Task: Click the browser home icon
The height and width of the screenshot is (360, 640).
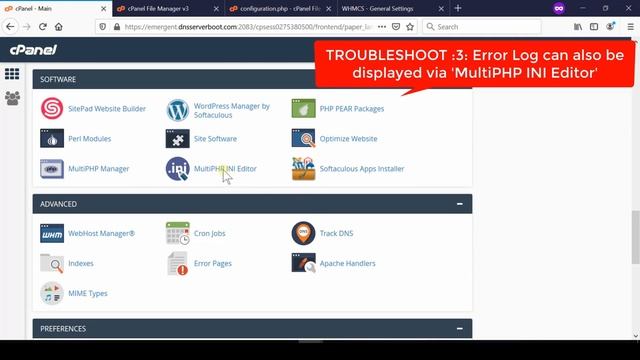Action: tap(59, 27)
